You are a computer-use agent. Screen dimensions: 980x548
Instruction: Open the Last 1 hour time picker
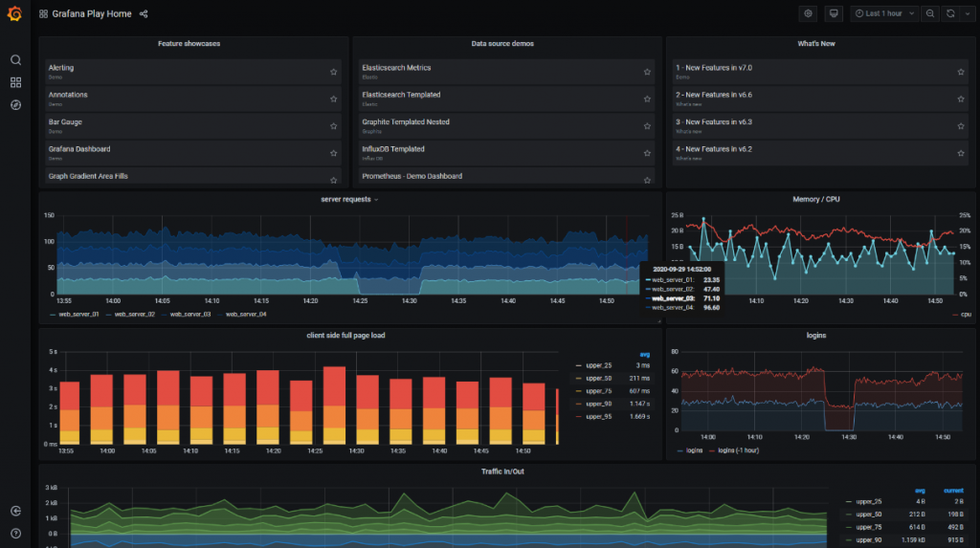(884, 14)
